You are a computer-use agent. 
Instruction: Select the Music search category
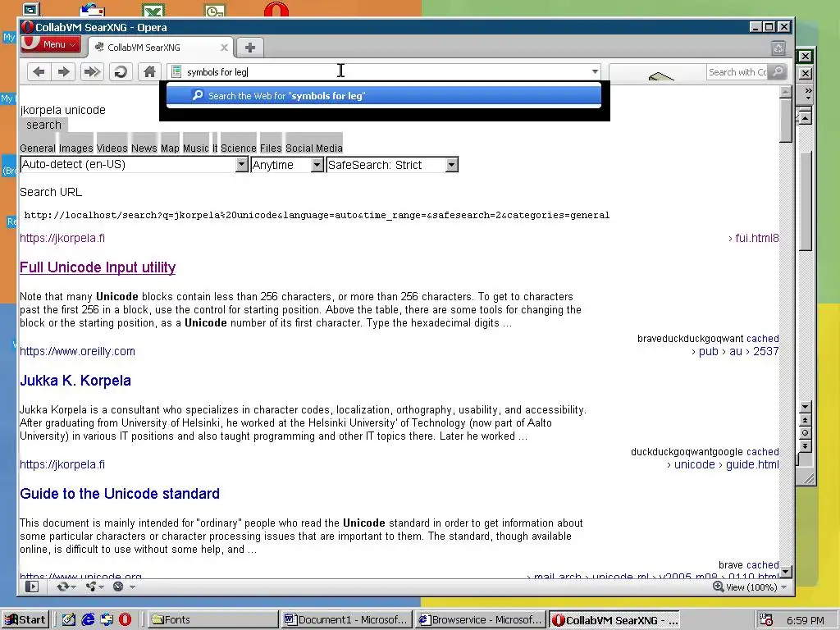click(195, 148)
